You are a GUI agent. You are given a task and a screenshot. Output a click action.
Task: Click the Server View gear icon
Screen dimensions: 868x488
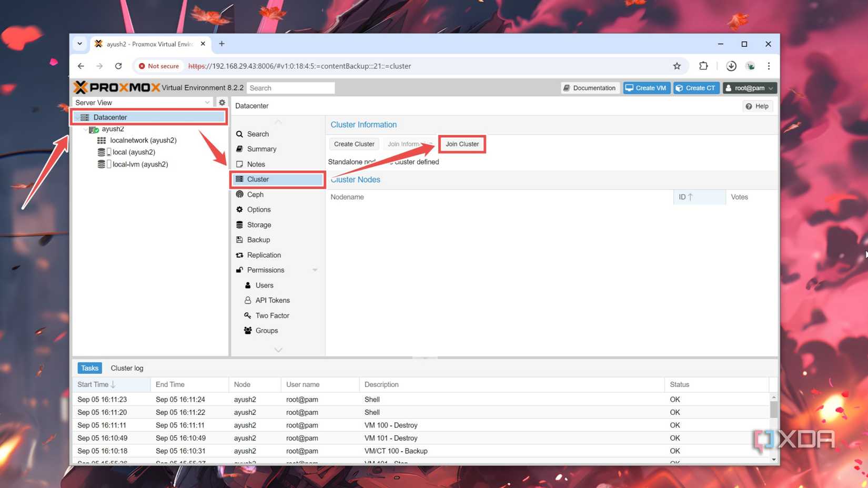point(222,102)
